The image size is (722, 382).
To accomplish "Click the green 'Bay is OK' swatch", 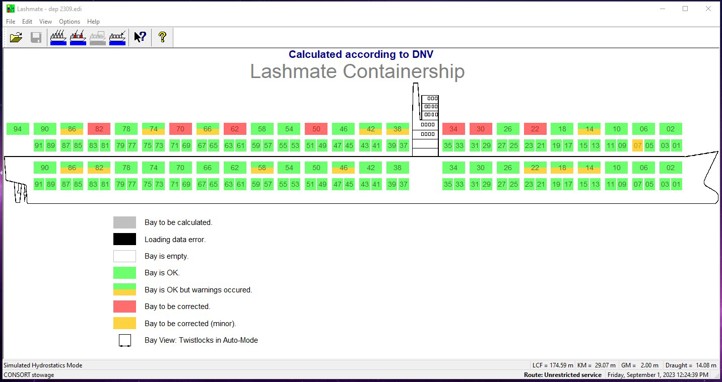I will (x=125, y=273).
